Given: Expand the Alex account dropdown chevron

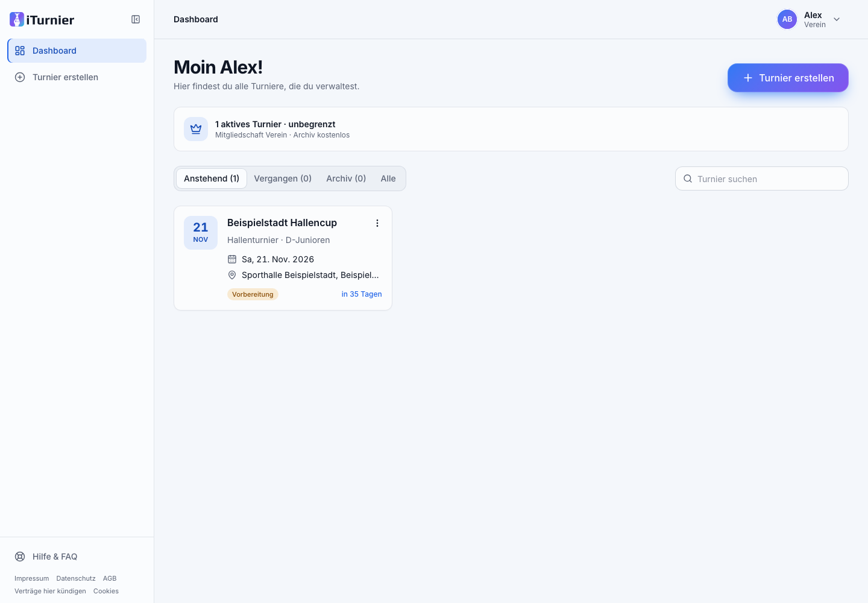Looking at the screenshot, I should click(837, 19).
